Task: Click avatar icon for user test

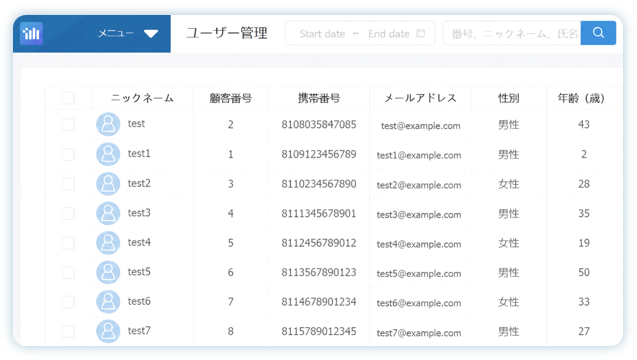Action: [108, 124]
